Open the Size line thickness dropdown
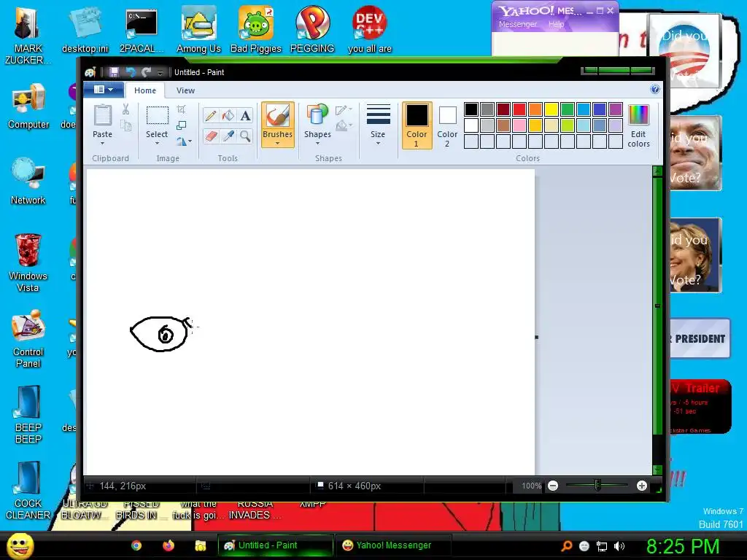The width and height of the screenshot is (747, 560). point(378,125)
